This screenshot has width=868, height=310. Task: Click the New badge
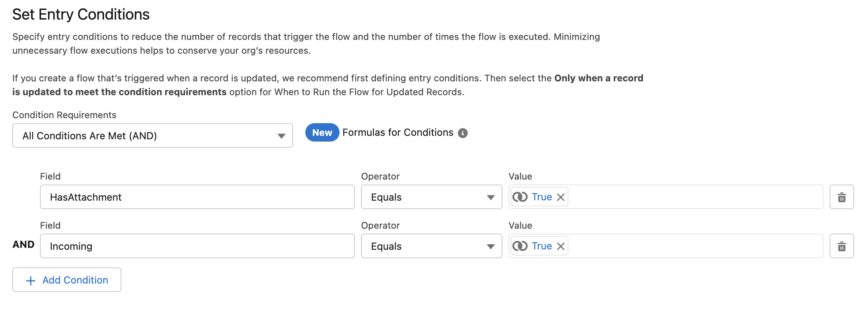pyautogui.click(x=322, y=133)
